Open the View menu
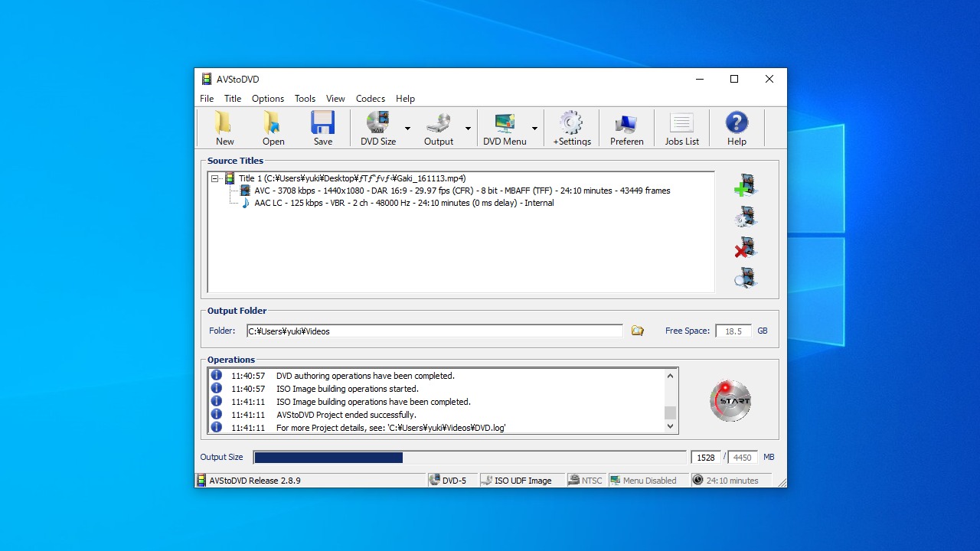The height and width of the screenshot is (551, 980). click(335, 99)
